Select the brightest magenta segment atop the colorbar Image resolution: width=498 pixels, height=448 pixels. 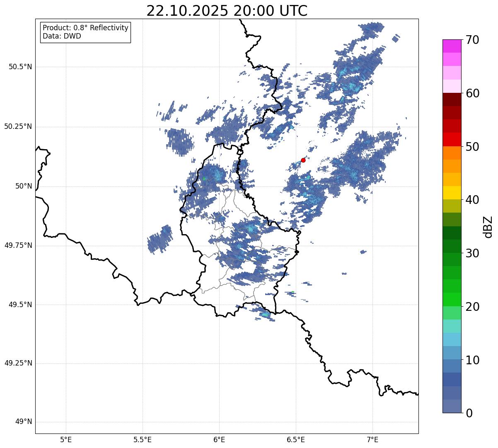(452, 46)
